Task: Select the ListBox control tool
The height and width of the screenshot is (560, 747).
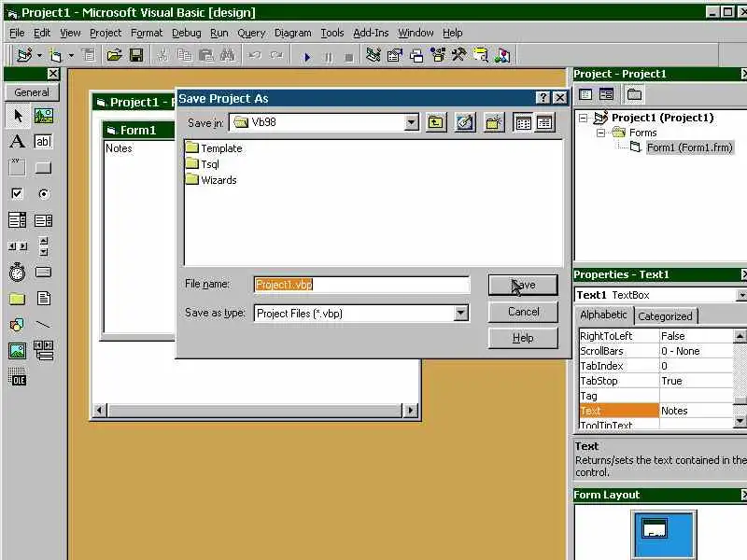Action: [43, 220]
